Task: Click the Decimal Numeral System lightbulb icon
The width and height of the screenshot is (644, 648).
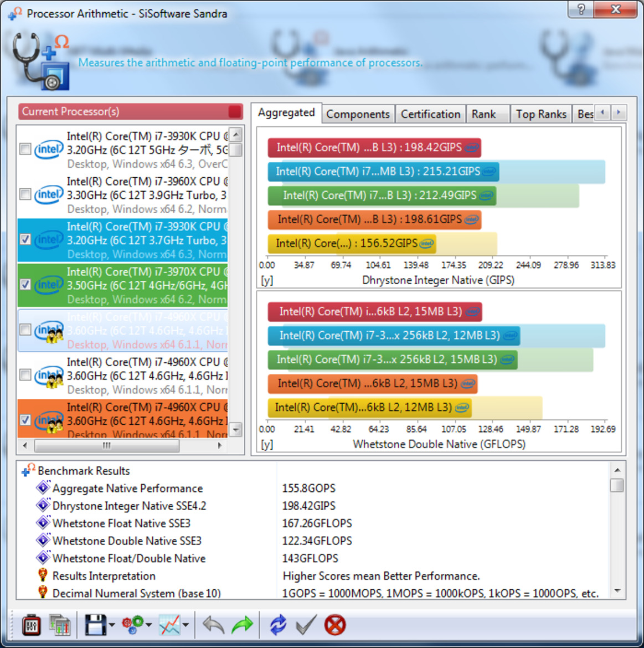Action: tap(43, 592)
